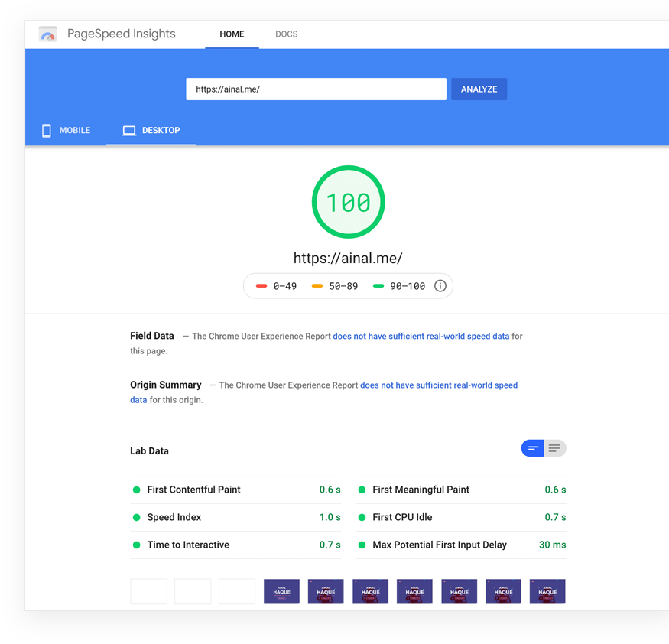The height and width of the screenshot is (644, 669).
Task: Expand the First Contentful Paint metric
Action: click(193, 490)
